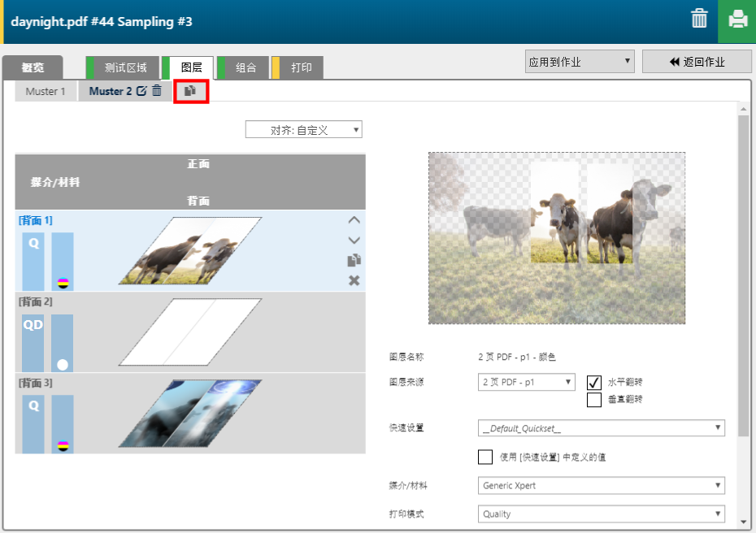Viewport: 756px width, 533px height.
Task: Click the 返回作业 button
Action: click(x=697, y=62)
